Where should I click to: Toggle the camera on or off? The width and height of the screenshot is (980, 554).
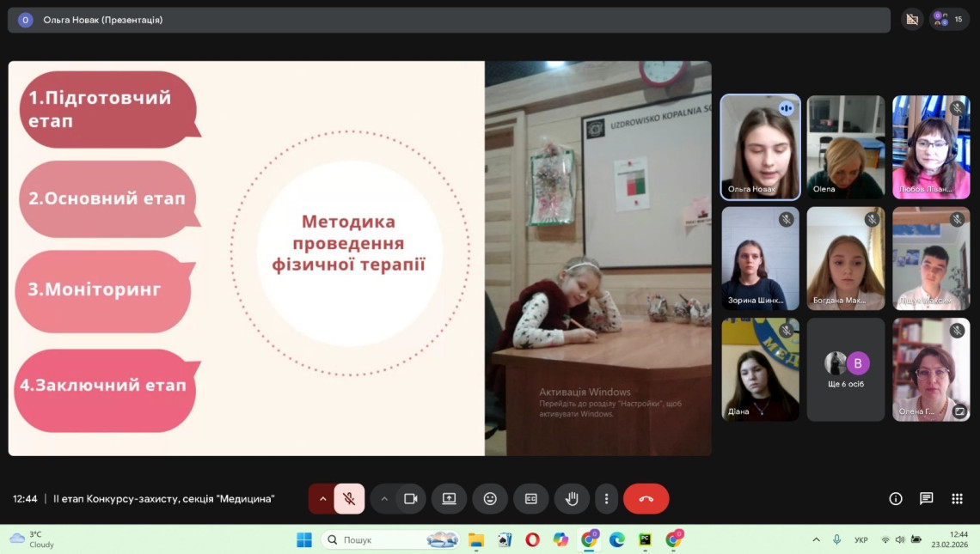tap(411, 499)
